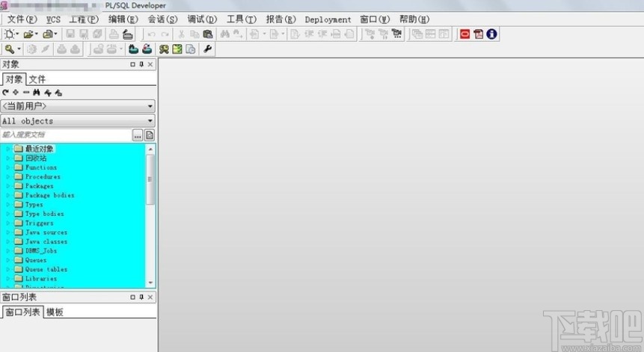Click the object tree vertical scrollbar thumb
This screenshot has height=352, width=644.
pos(150,179)
